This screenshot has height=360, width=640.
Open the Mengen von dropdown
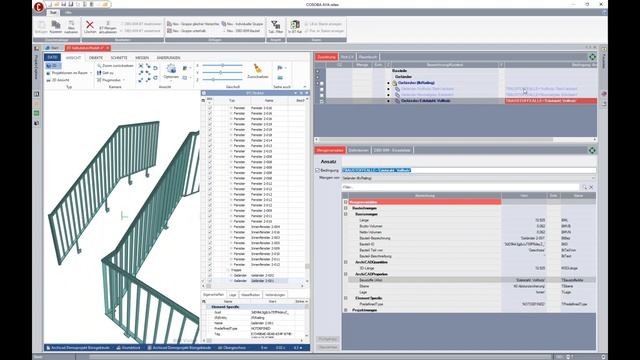tap(593, 178)
